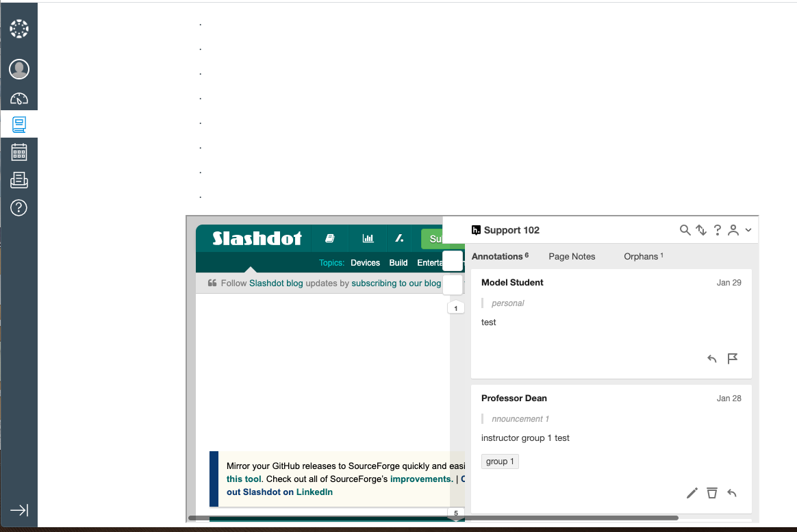
Task: Open the Inbox icon in sidebar
Action: [18, 180]
